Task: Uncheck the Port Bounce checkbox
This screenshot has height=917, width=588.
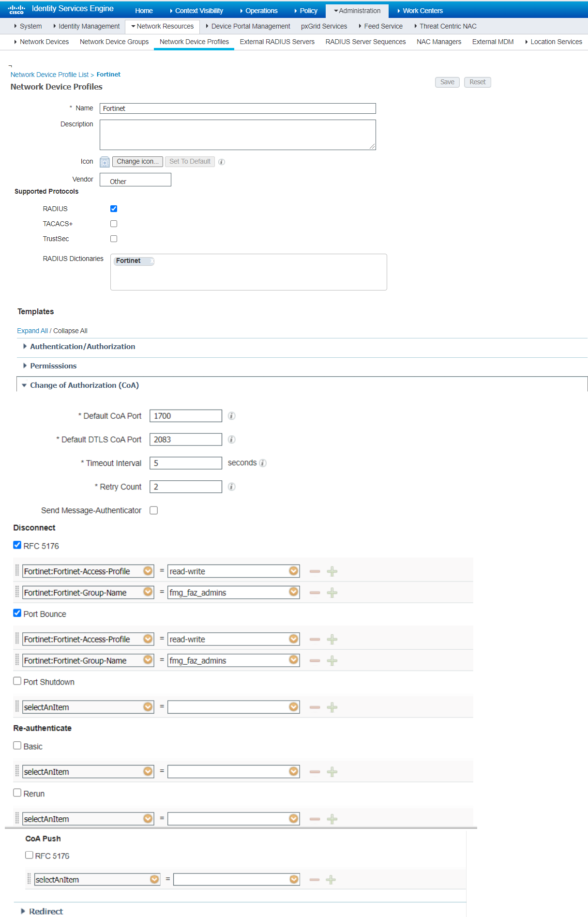Action: tap(17, 613)
